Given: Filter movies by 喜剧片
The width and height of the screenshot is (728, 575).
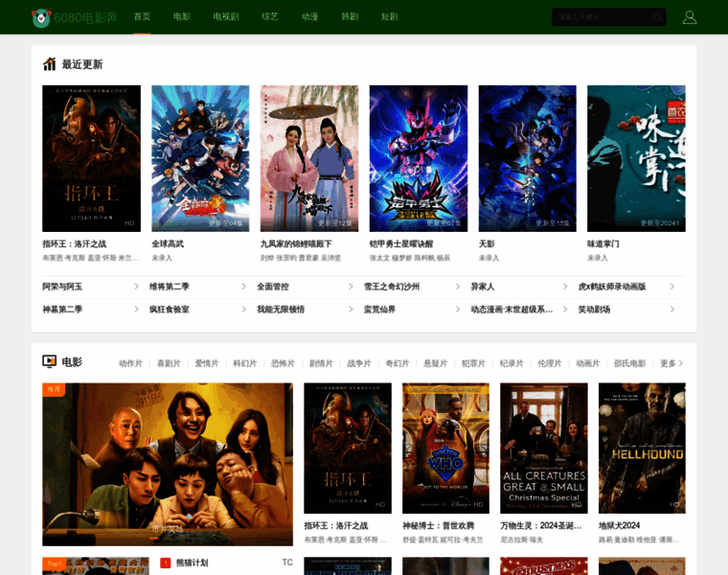Looking at the screenshot, I should coord(169,363).
